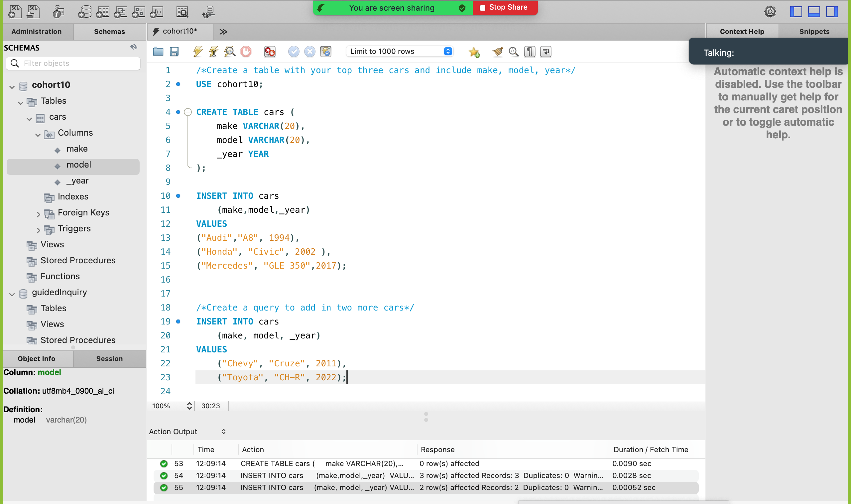Select the cohort10* query tab
This screenshot has width=851, height=504.
(x=180, y=31)
